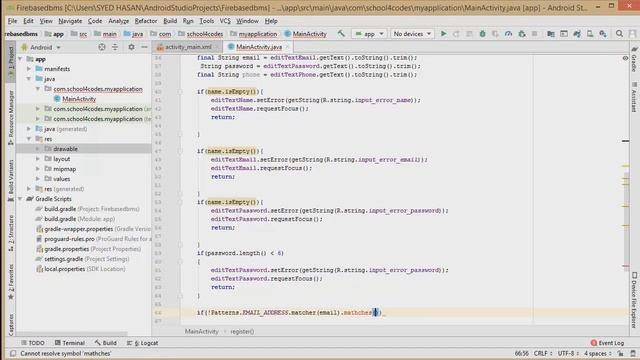Collapse the java folder node
640x360 pixels.
29,79
